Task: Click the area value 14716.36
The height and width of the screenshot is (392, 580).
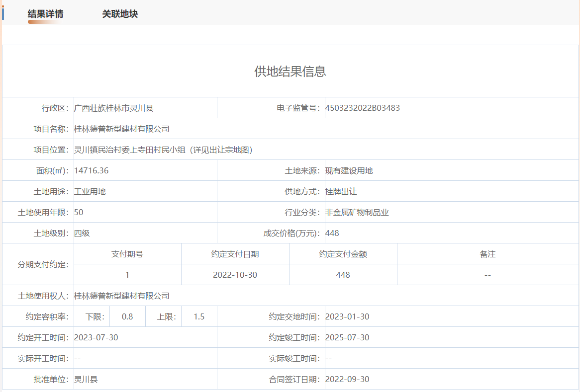Action: pos(91,171)
